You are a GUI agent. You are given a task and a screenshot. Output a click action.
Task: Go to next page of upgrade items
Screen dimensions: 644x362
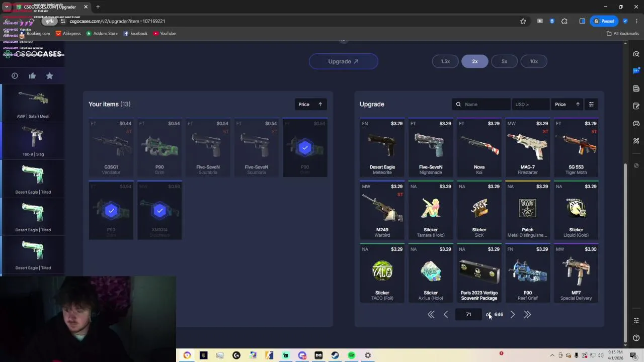513,314
